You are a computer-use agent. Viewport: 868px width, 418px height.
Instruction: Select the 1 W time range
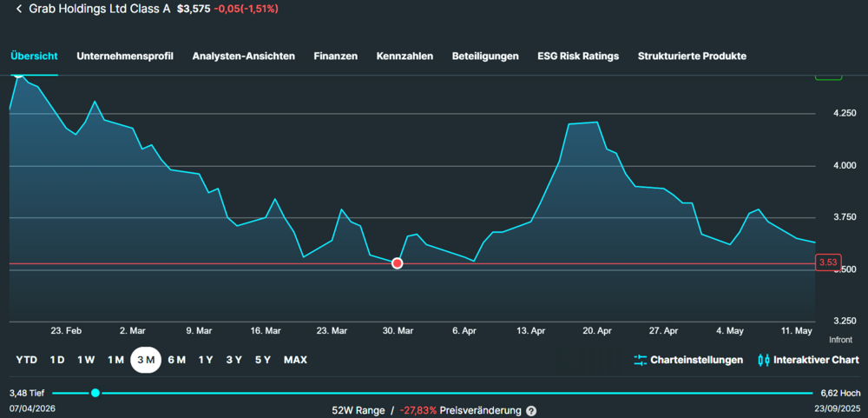(x=86, y=360)
